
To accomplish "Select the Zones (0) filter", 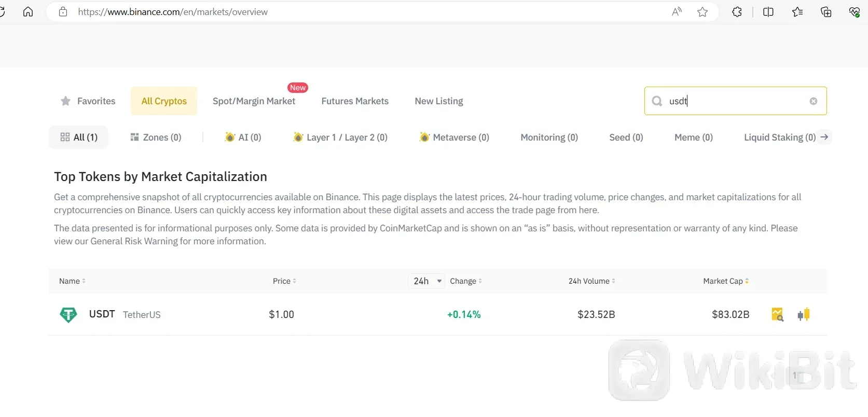I will tap(156, 137).
